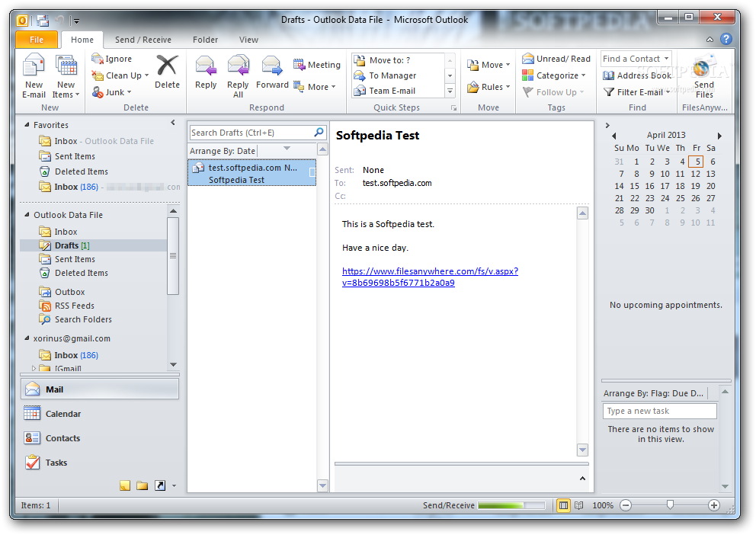Switch to the Send / Receive tab
The width and height of the screenshot is (756, 535).
pyautogui.click(x=143, y=40)
